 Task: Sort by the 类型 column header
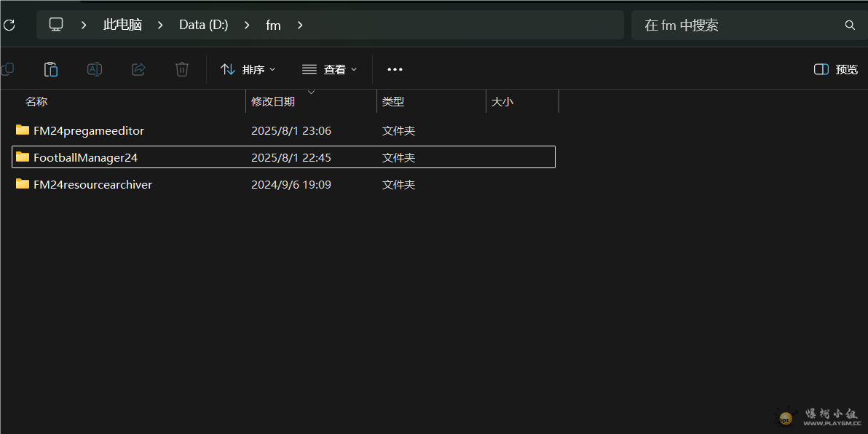coord(393,102)
